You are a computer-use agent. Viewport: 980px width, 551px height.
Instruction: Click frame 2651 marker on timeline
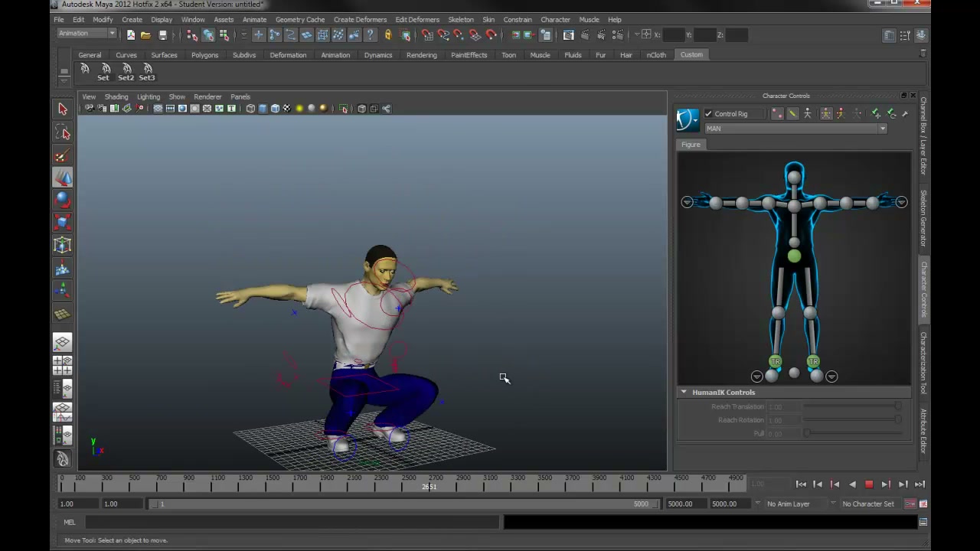pos(429,487)
